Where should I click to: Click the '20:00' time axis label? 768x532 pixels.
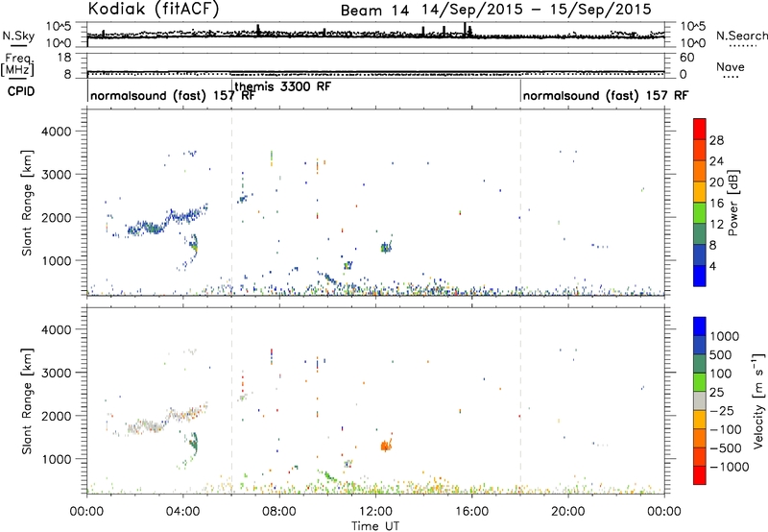567,512
